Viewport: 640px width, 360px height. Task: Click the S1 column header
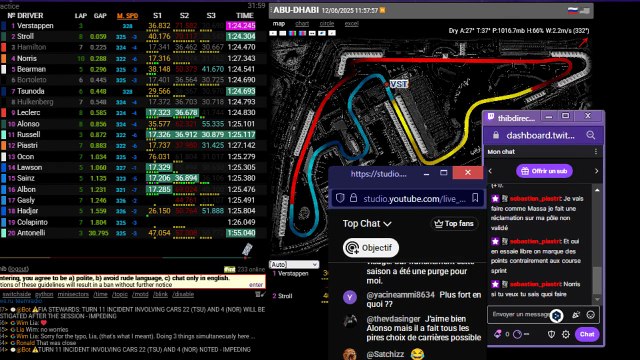click(157, 16)
